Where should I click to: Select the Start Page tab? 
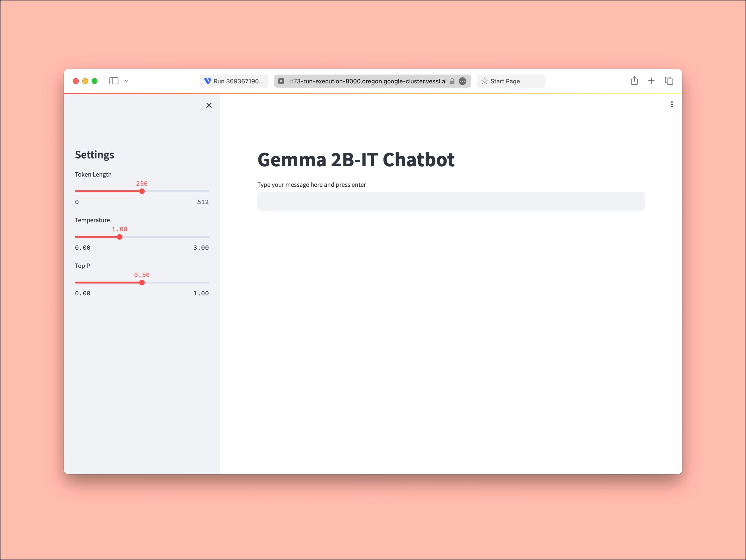click(x=505, y=81)
